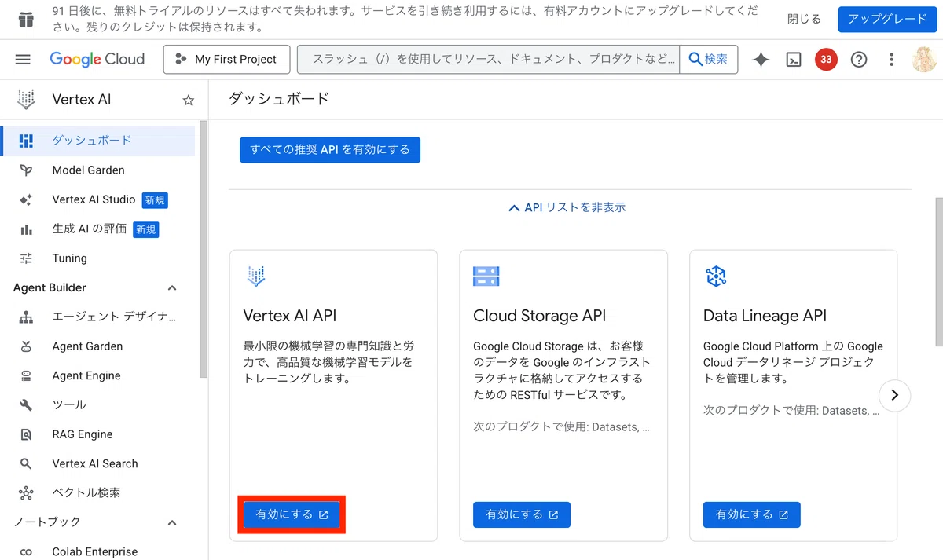Click the gift icon in trial banner
943x560 pixels.
pos(26,20)
